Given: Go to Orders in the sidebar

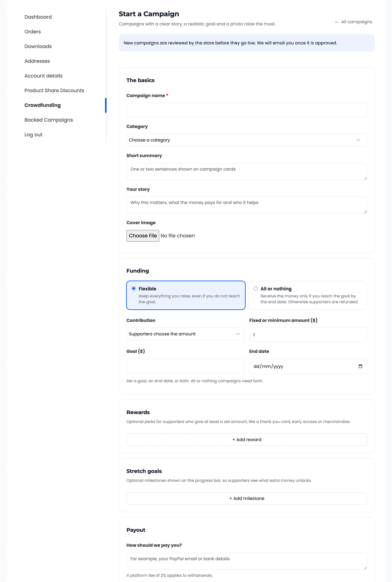Looking at the screenshot, I should [32, 32].
